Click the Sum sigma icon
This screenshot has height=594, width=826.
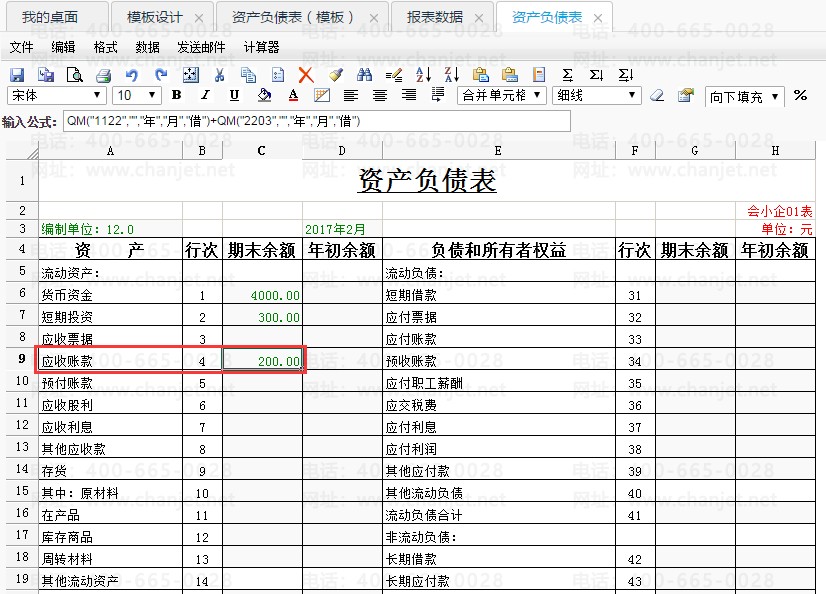coord(568,75)
